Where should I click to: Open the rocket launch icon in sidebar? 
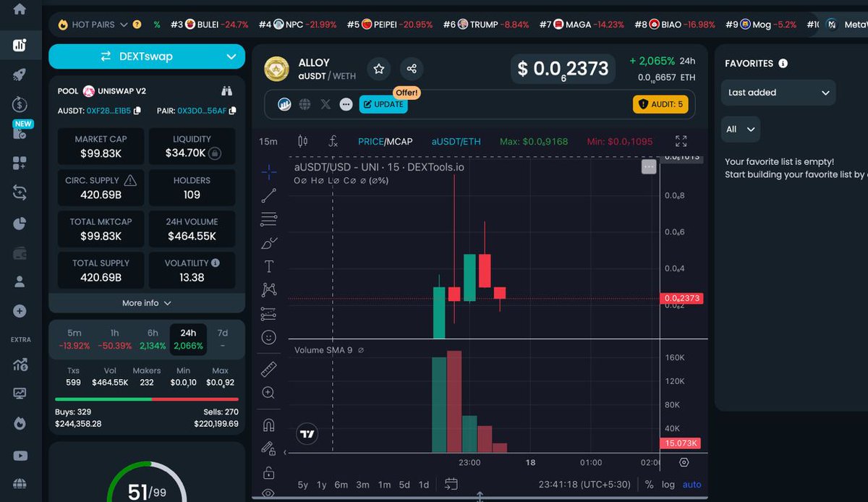[x=20, y=75]
